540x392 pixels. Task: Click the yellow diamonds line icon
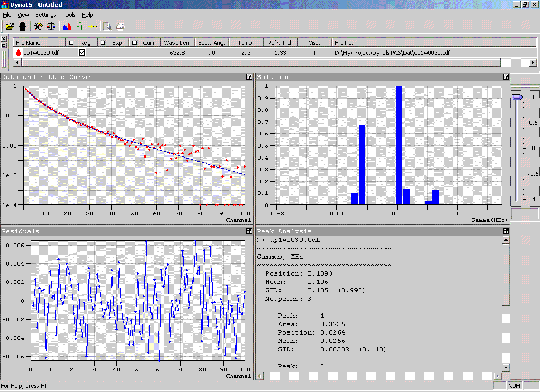[92, 26]
